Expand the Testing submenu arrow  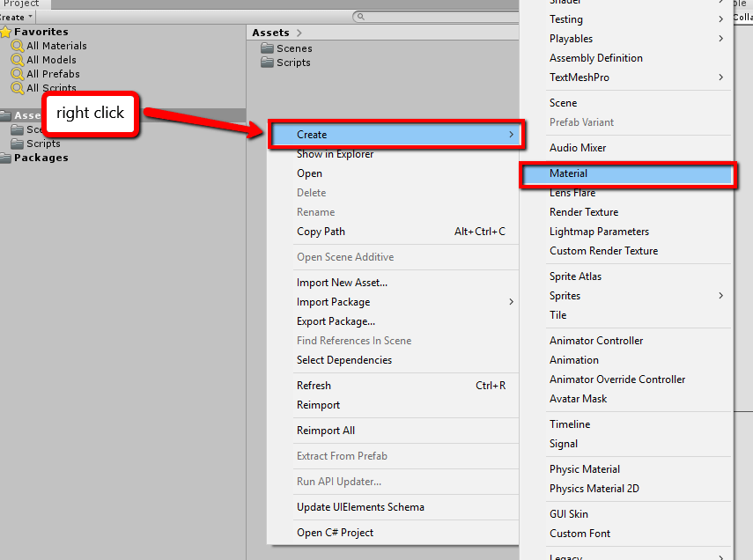pos(720,18)
